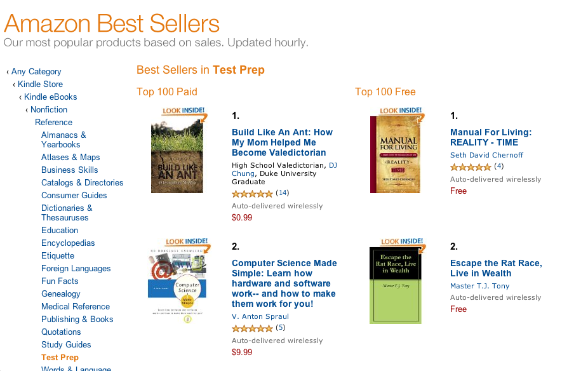Screen dimensions: 588x371
Task: Return to Nonfiction parent category
Action: (x=49, y=109)
